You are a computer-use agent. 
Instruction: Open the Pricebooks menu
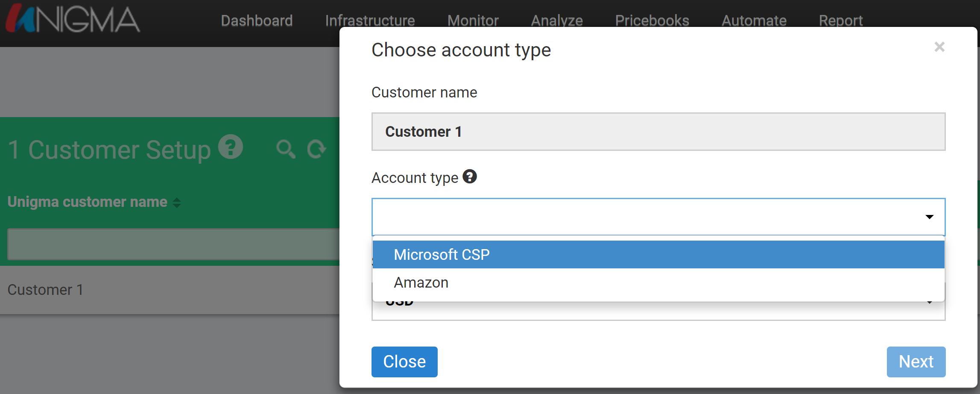click(652, 21)
